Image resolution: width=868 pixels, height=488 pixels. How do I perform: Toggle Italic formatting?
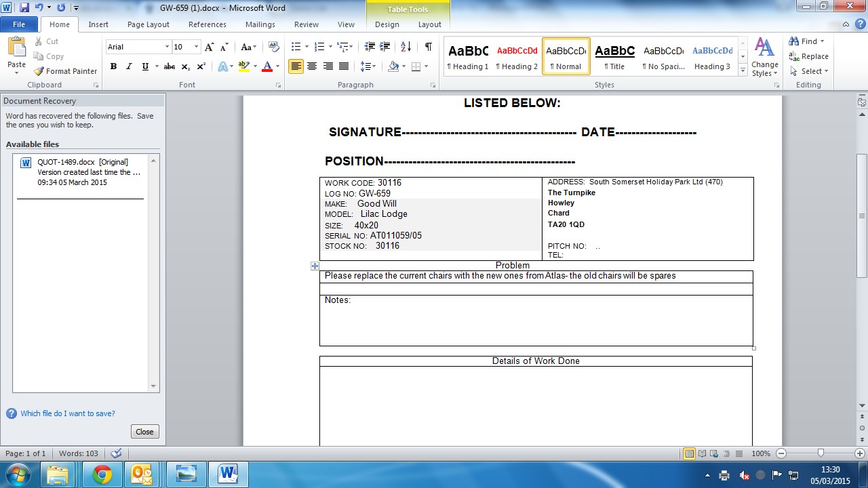pyautogui.click(x=129, y=66)
